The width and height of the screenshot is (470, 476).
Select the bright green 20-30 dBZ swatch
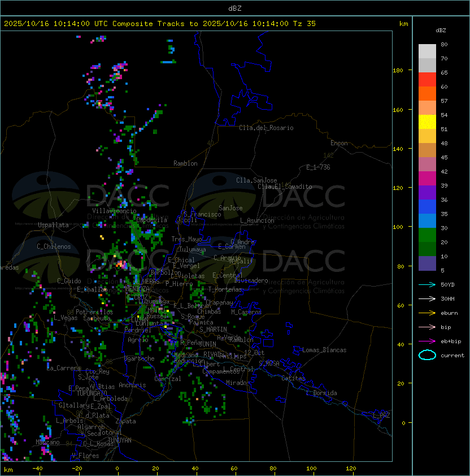pos(427,235)
